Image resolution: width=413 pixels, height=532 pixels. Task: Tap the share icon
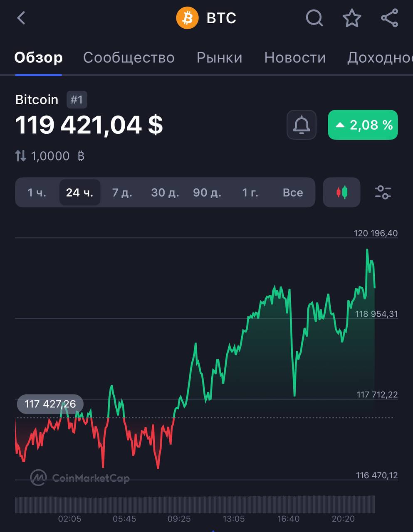pyautogui.click(x=389, y=18)
